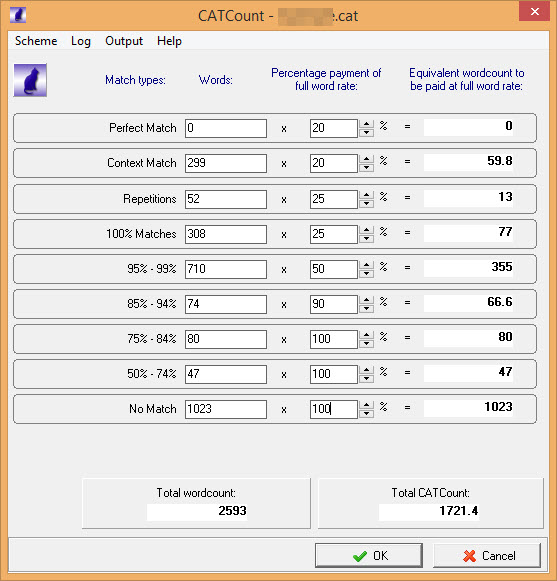Decrease 95% - 99% percentage with down arrow
Screen dimensions: 557x581
pyautogui.click(x=366, y=273)
